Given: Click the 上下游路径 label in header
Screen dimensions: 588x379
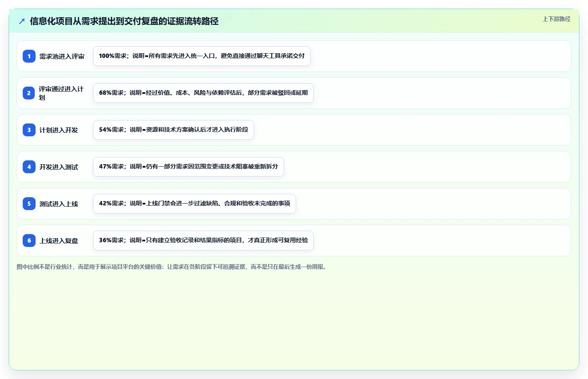Looking at the screenshot, I should [556, 19].
